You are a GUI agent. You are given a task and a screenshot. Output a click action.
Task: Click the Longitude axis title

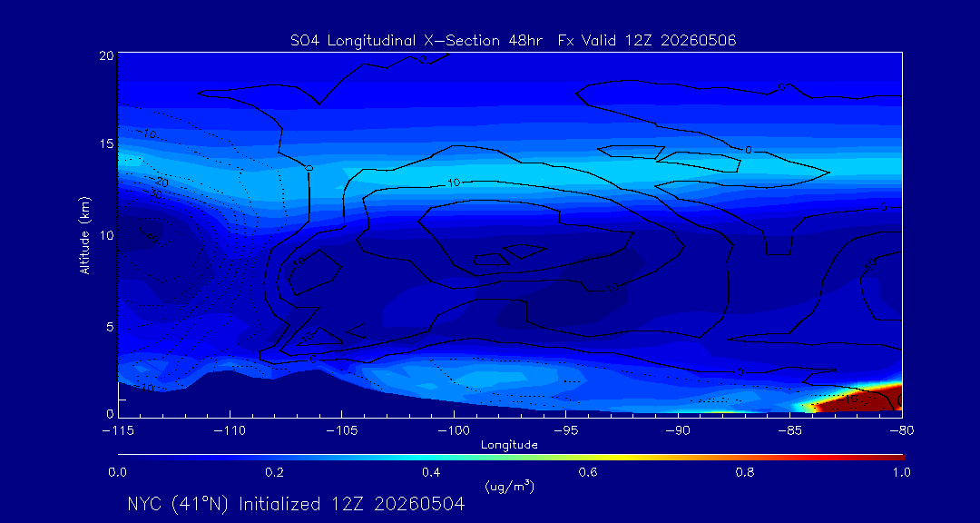pos(509,446)
